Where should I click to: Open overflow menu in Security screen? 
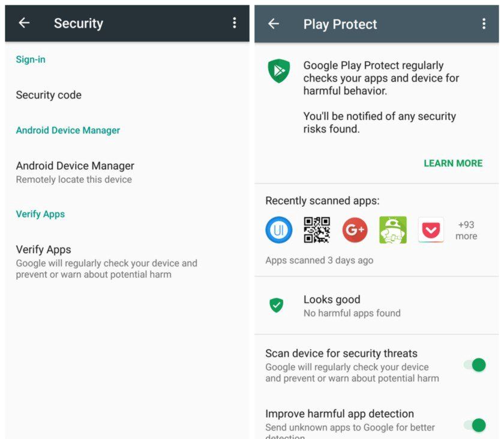[x=235, y=23]
